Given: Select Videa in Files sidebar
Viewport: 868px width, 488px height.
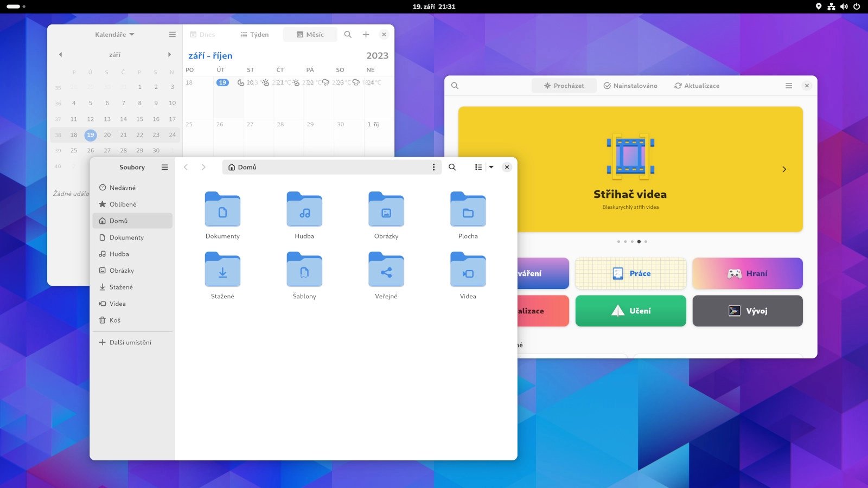Looking at the screenshot, I should 133,304.
